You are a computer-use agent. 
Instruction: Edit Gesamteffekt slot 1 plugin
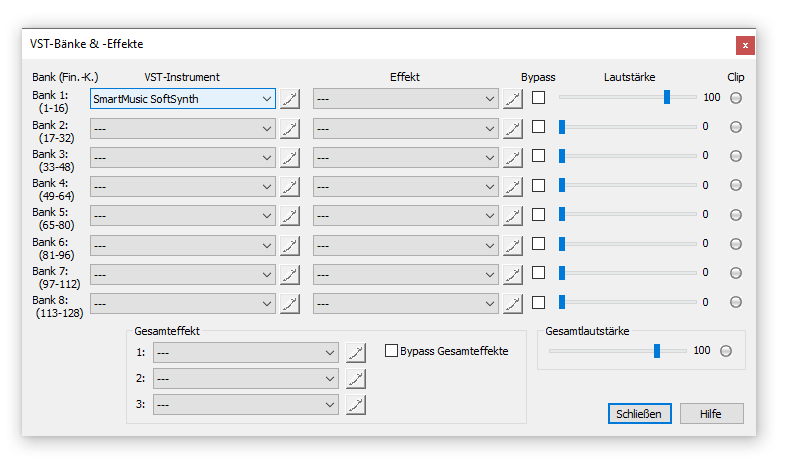356,352
